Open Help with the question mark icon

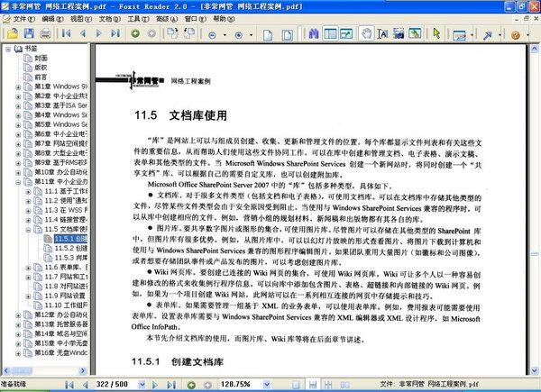point(516,35)
